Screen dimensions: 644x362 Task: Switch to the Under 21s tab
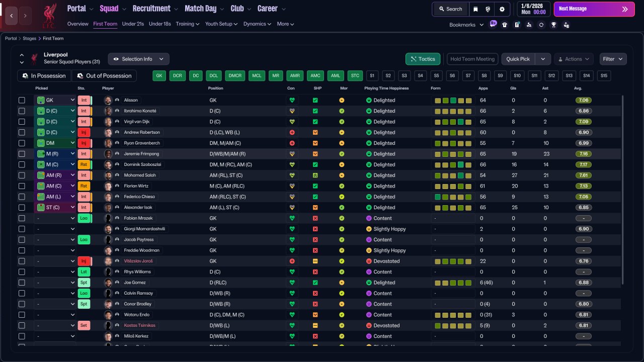tap(133, 24)
